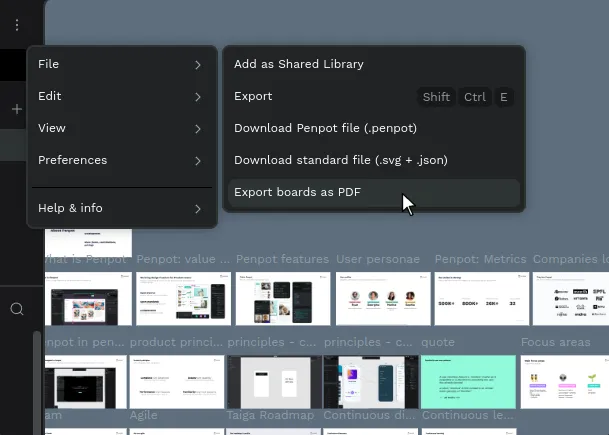
Task: Click the three-dot main menu icon
Action: [17, 24]
